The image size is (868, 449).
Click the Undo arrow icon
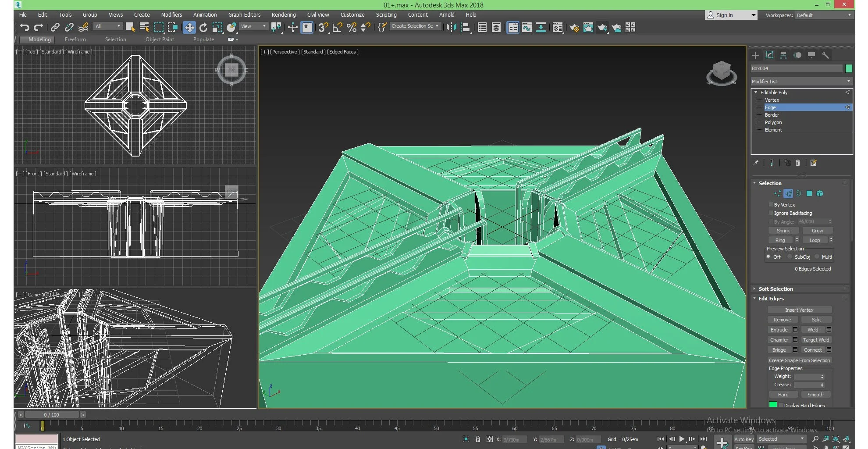[x=25, y=28]
